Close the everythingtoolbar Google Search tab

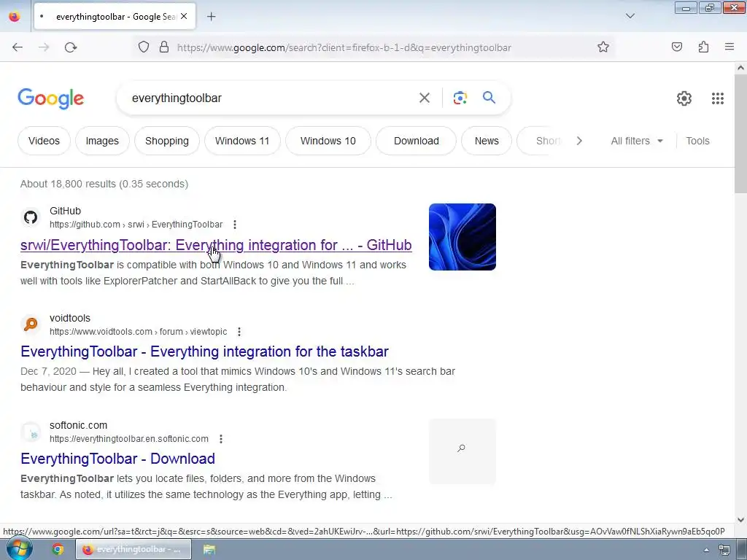pos(184,17)
